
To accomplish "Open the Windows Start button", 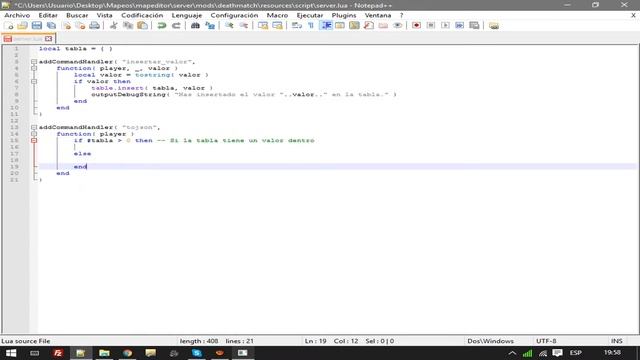I will tap(11, 353).
